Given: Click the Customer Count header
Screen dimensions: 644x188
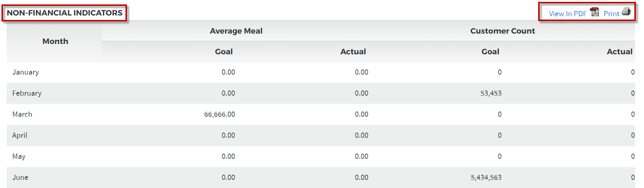Looking at the screenshot, I should 503,31.
